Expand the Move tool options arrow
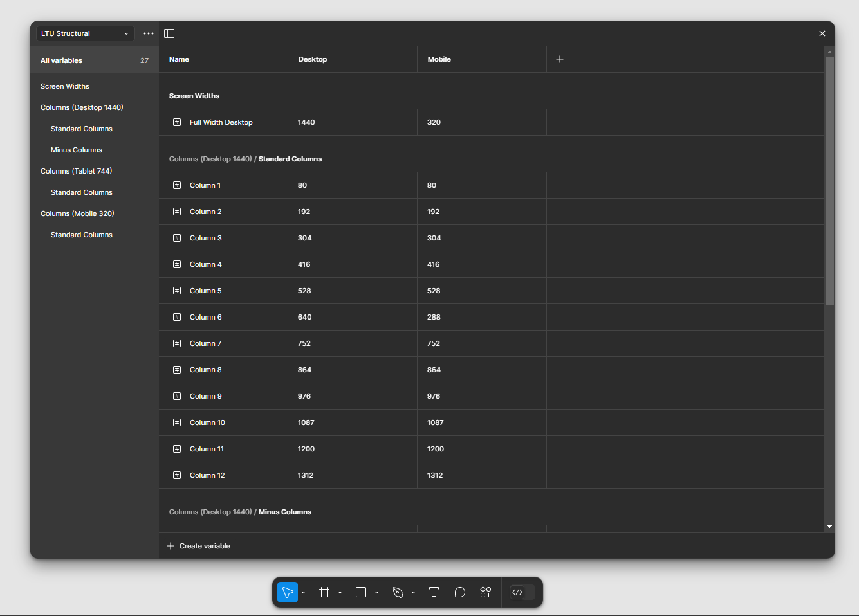Screen dimensions: 859x616 tap(304, 593)
